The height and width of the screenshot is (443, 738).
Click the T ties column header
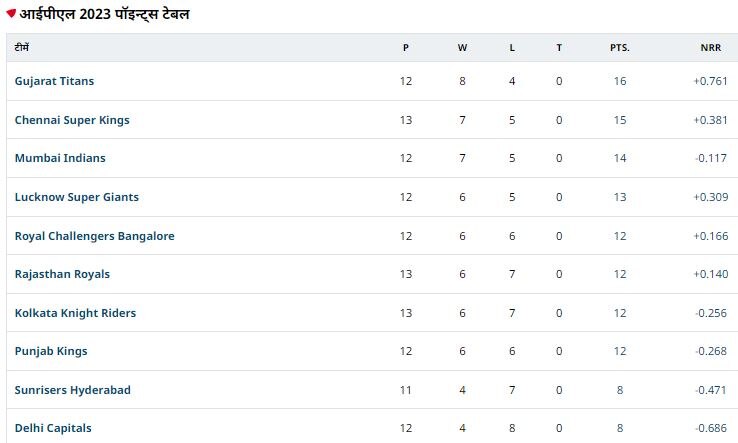[x=559, y=47]
